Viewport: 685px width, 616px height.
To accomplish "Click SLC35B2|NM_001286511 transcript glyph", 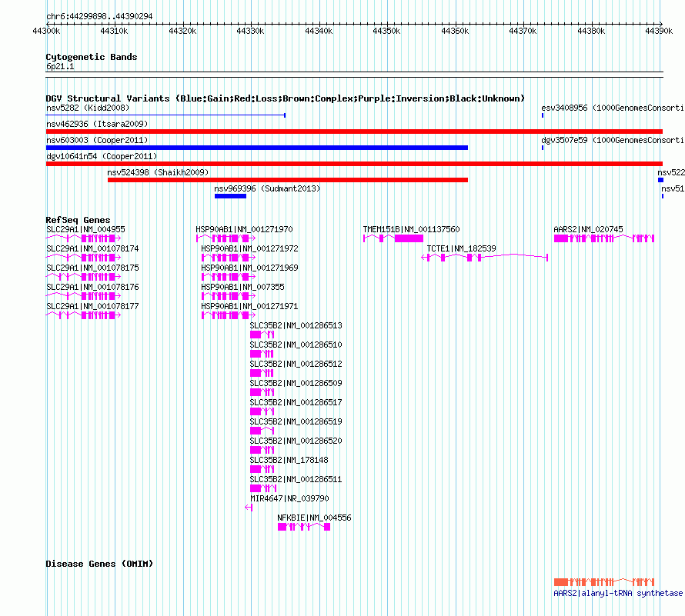I will tap(263, 488).
